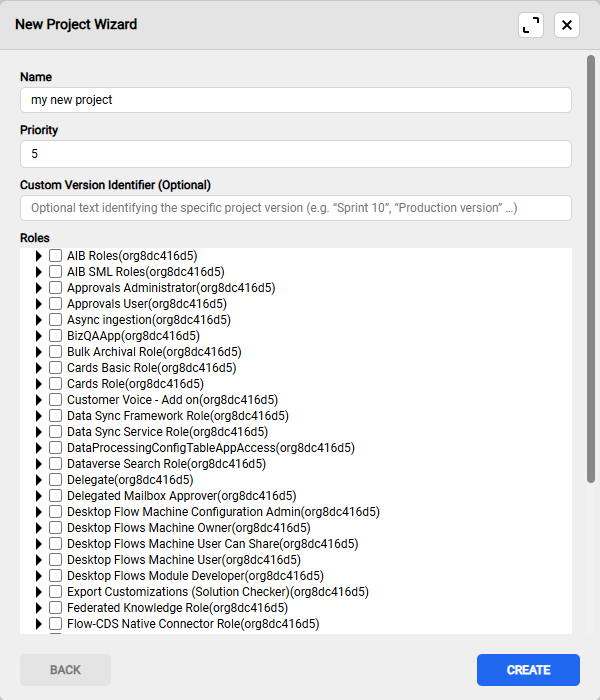Expand the Async ingestion role arrow
The image size is (600, 700).
tap(39, 320)
